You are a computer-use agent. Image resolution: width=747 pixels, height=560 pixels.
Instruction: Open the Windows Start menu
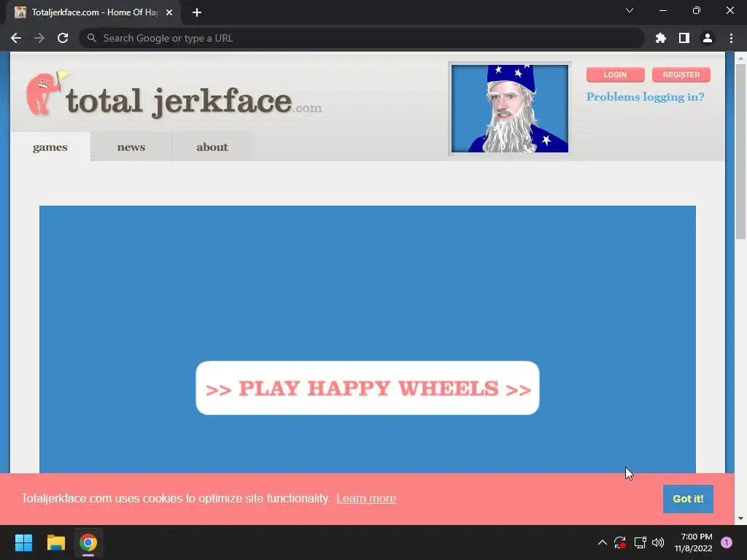(23, 542)
